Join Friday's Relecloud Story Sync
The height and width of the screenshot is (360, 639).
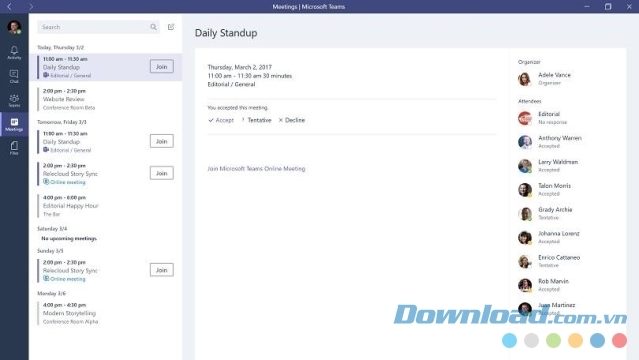click(161, 173)
